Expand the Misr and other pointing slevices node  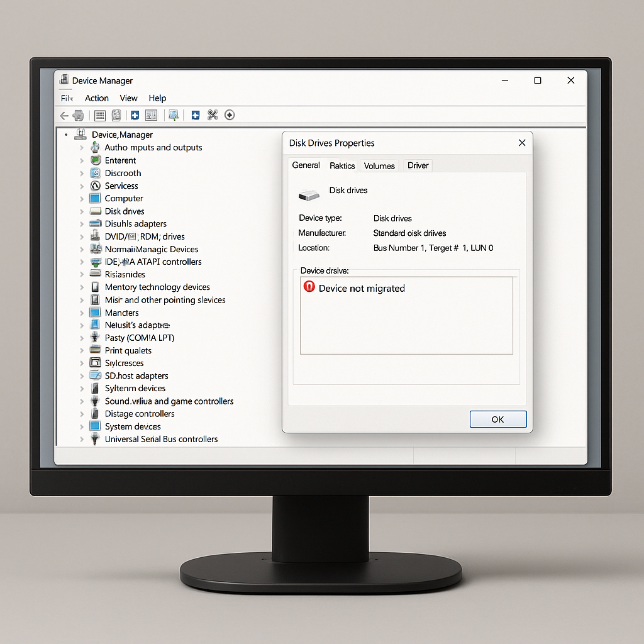[x=82, y=300]
